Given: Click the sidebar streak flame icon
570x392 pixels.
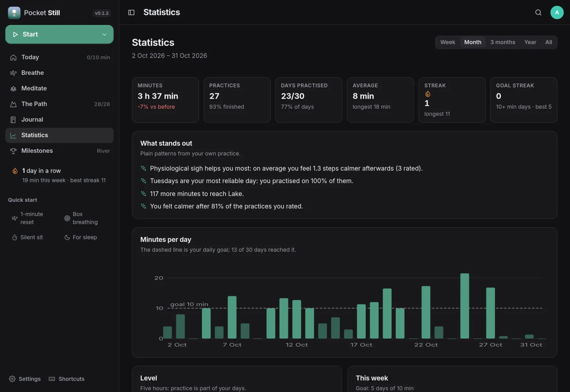Looking at the screenshot, I should [15, 171].
